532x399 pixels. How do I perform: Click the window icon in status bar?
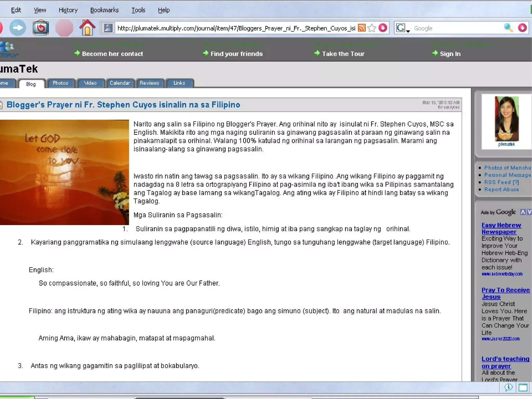coord(523,388)
